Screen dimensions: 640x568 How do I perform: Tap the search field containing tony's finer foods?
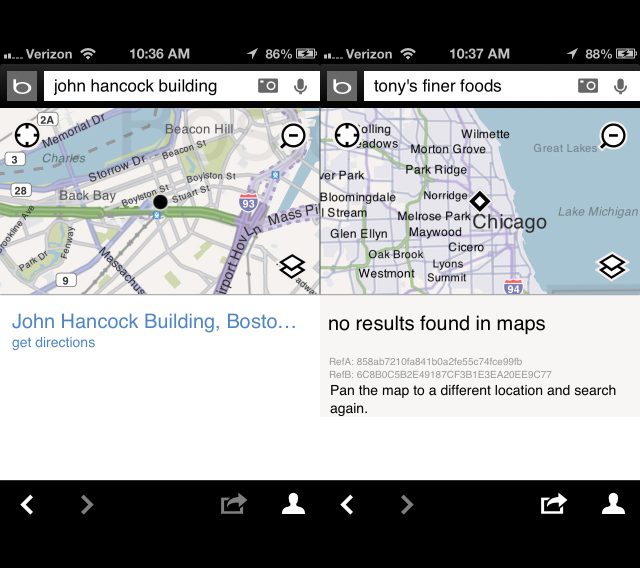(502, 86)
